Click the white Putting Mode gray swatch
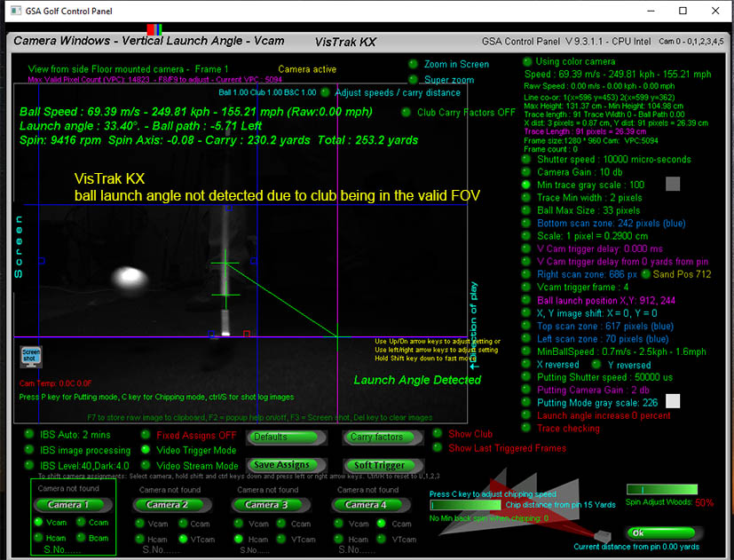Image resolution: width=734 pixels, height=560 pixels. tap(673, 401)
